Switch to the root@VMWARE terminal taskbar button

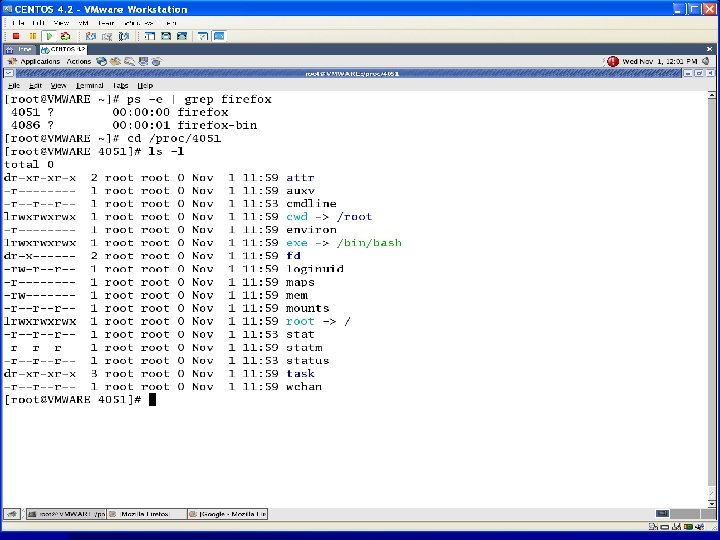pos(66,514)
